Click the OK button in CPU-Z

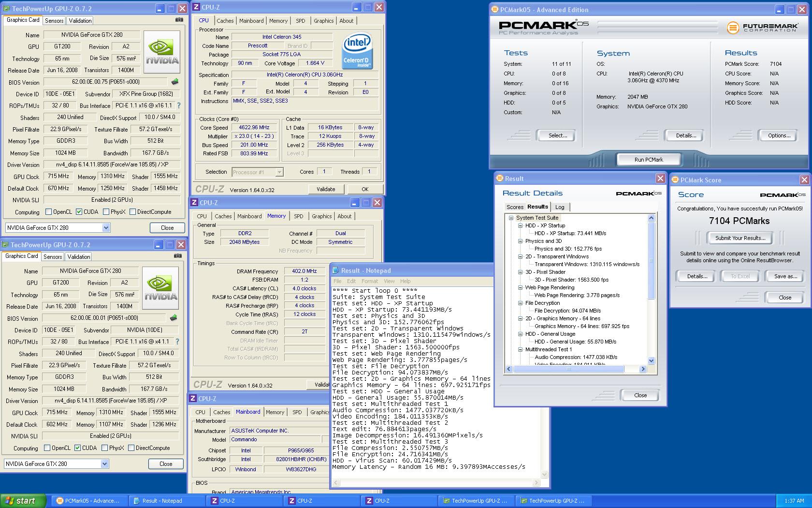click(x=365, y=189)
